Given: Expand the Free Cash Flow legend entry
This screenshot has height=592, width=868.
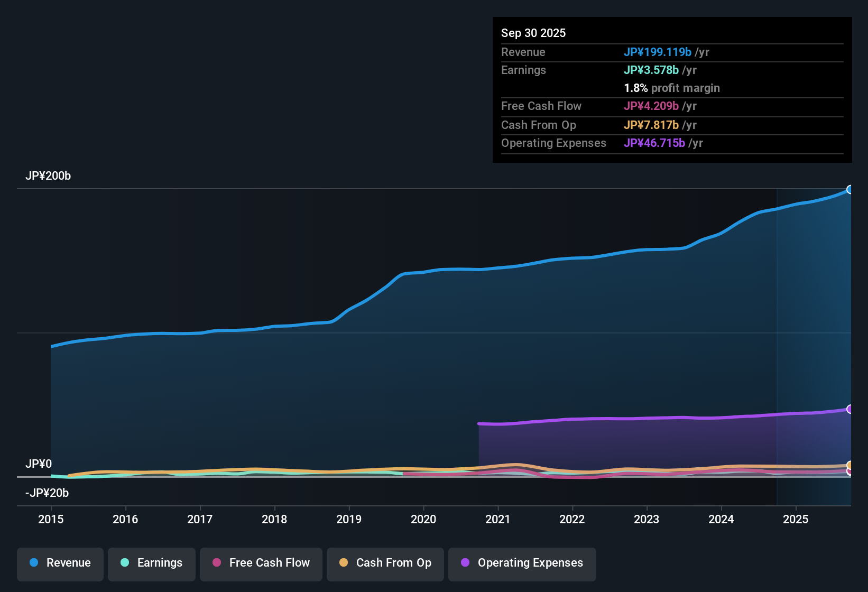Looking at the screenshot, I should [x=261, y=564].
